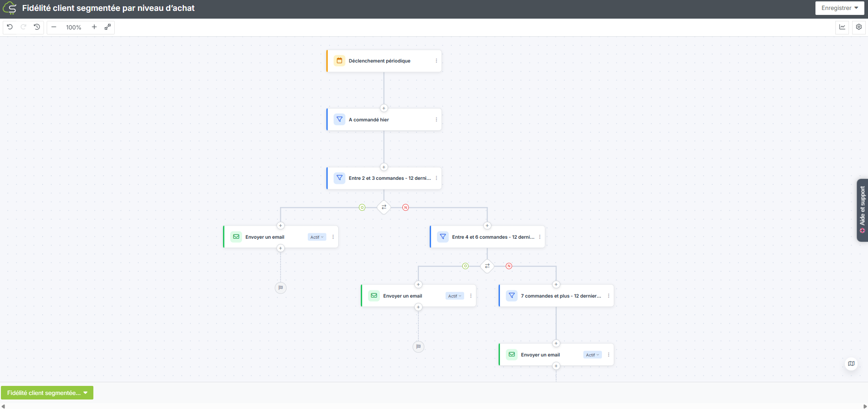Select the Oui marker of first branch

pyautogui.click(x=362, y=207)
